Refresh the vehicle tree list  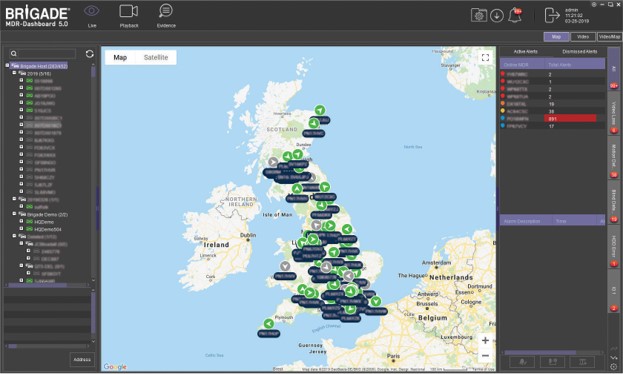(90, 54)
